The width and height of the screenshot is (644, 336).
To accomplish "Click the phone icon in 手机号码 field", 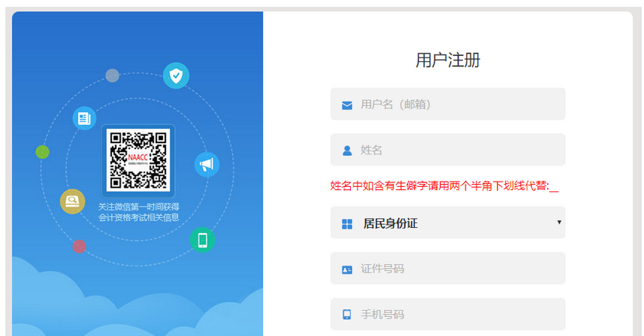I will click(347, 315).
